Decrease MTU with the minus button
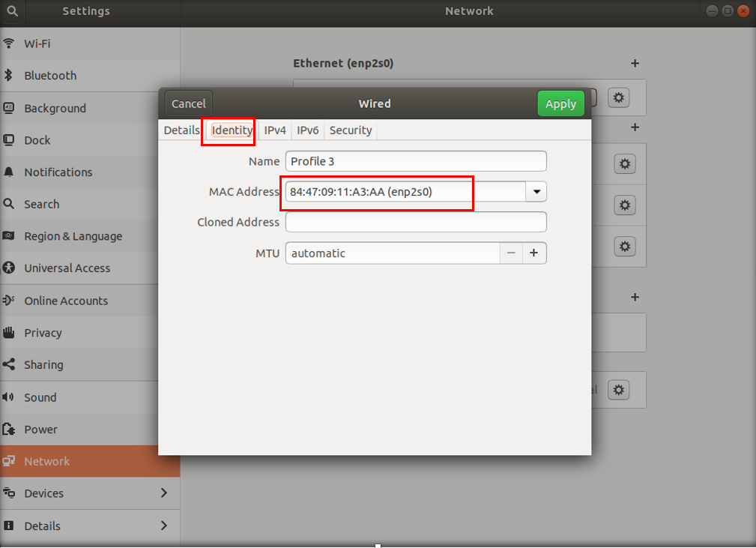 [511, 253]
